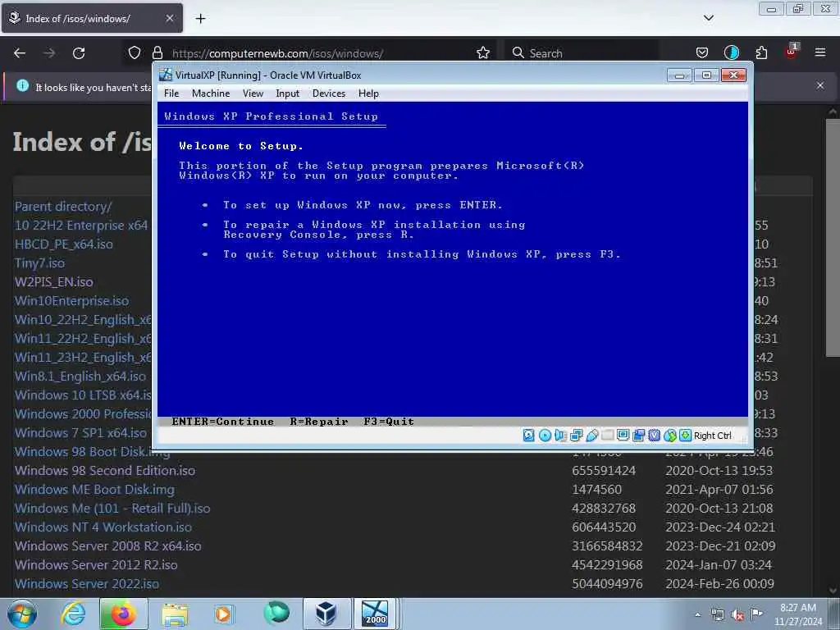Image resolution: width=840 pixels, height=630 pixels.
Task: Open the Win8.1_English_x64.iso link
Action: [80, 376]
